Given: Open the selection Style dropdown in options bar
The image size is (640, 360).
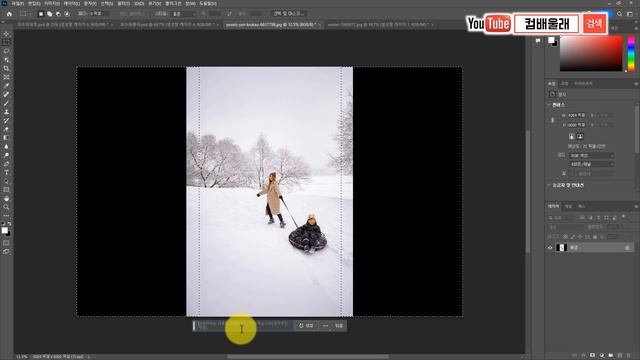Looking at the screenshot, I should pos(184,14).
